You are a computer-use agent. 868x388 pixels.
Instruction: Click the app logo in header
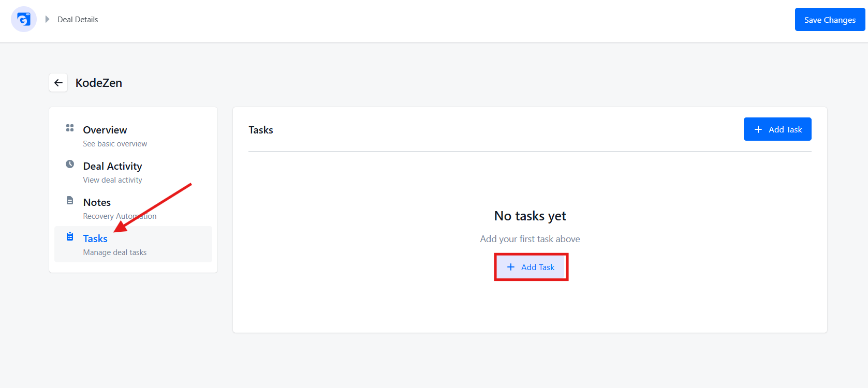24,19
